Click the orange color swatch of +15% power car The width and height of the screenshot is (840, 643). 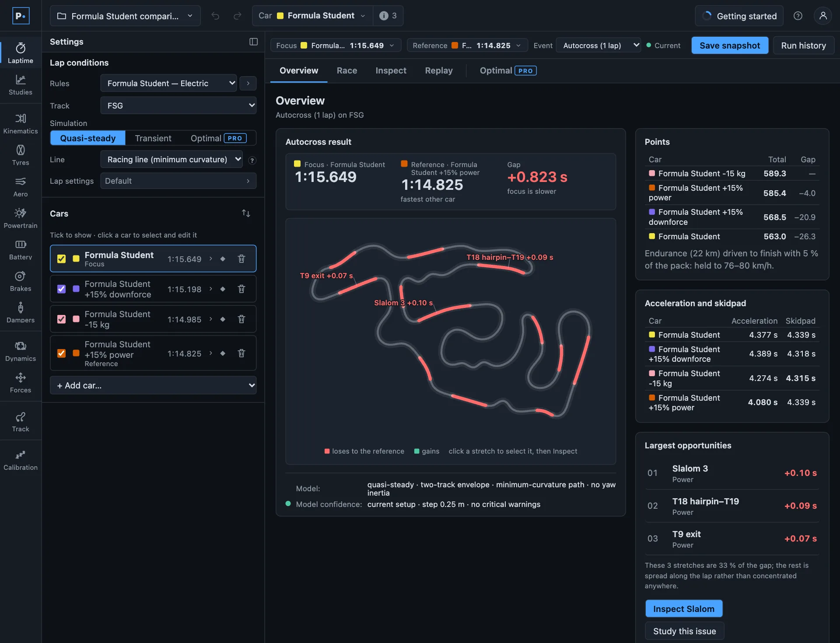point(76,353)
